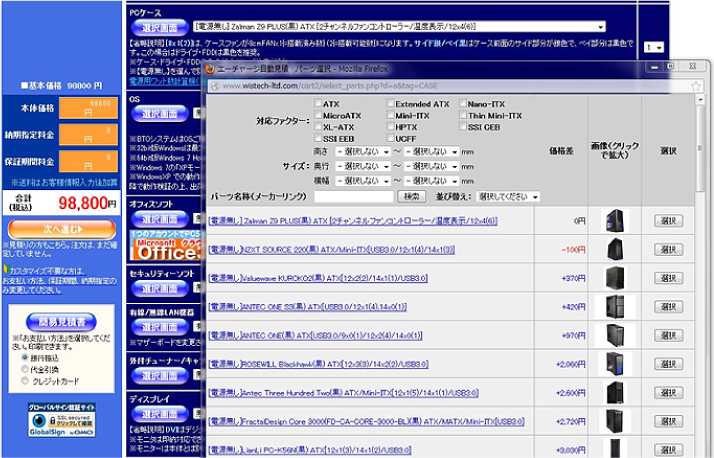Image resolution: width=714 pixels, height=458 pixels.
Task: Check the ATX form factor checkbox
Action: [317, 104]
